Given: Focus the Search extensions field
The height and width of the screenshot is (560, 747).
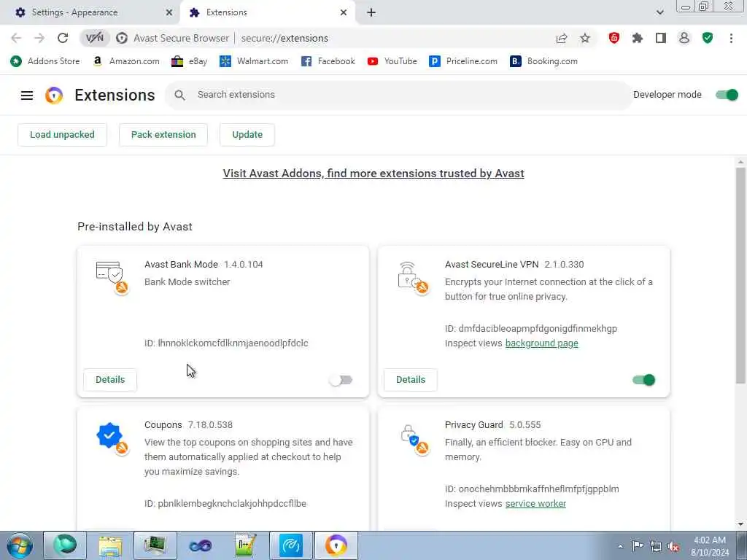Looking at the screenshot, I should click(x=399, y=95).
